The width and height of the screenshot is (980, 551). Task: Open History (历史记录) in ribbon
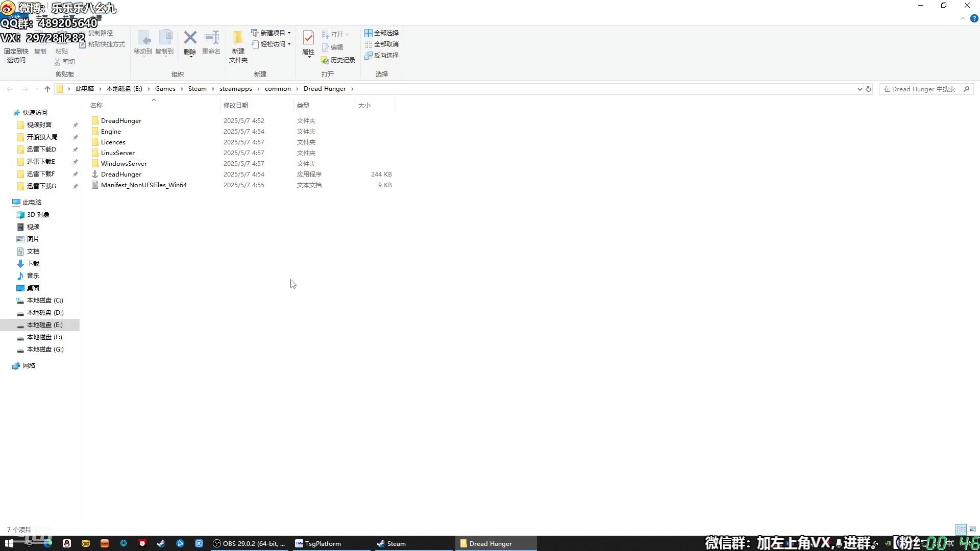click(338, 60)
